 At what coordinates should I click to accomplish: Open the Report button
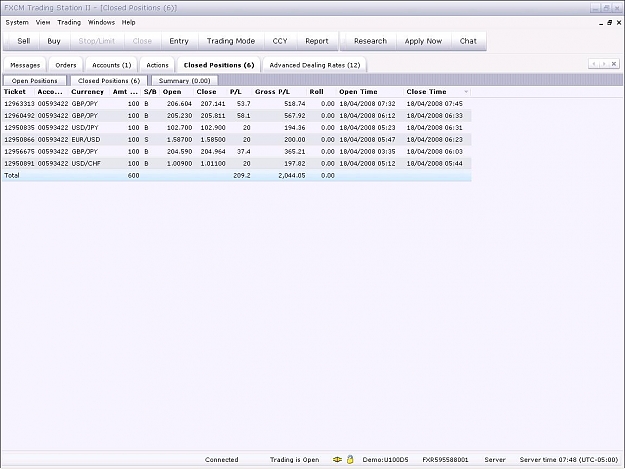click(x=317, y=41)
